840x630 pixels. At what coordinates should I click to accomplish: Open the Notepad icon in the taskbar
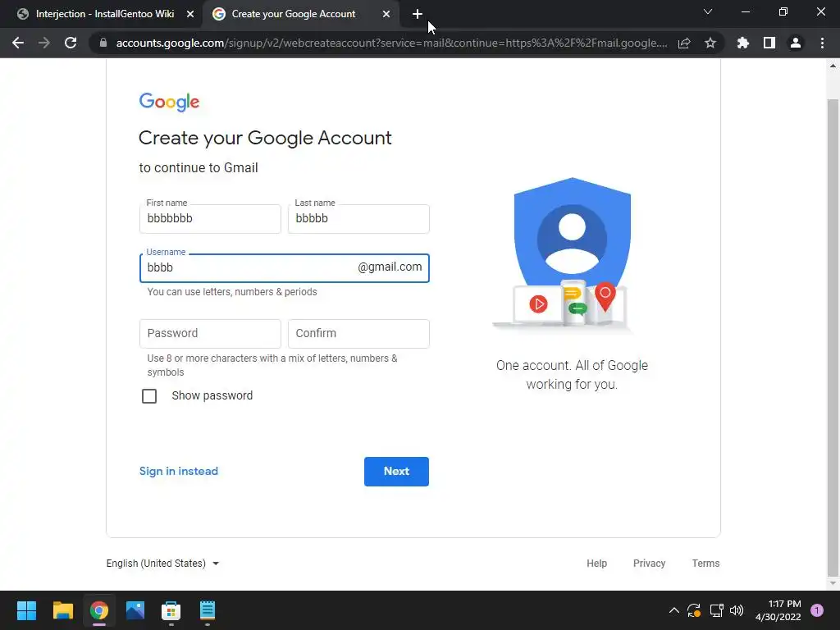(208, 610)
